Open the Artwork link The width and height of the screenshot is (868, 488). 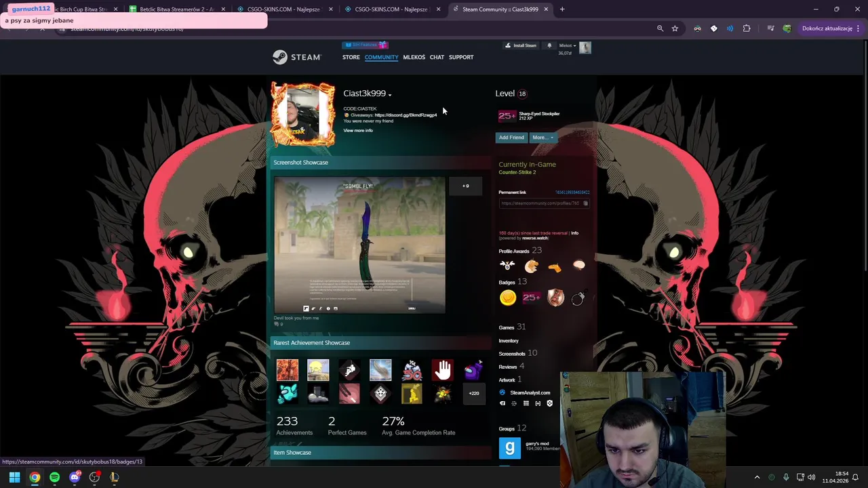tap(507, 380)
